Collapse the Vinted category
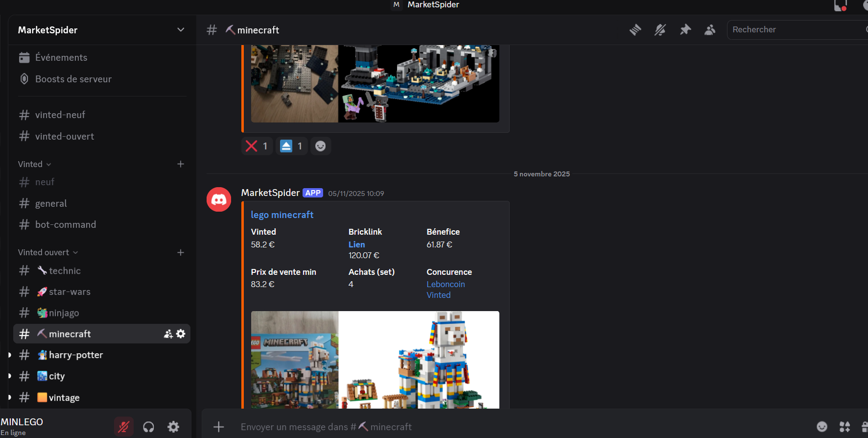The image size is (868, 438). (x=34, y=164)
